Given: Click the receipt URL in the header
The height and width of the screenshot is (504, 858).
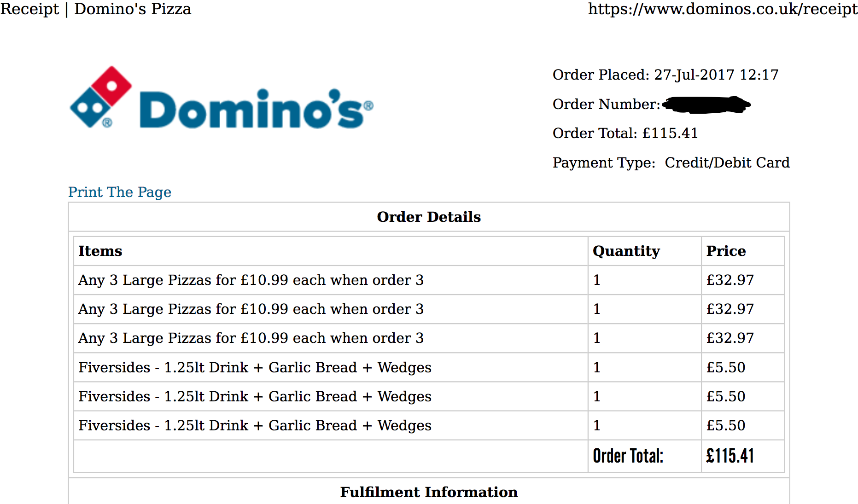Looking at the screenshot, I should coord(723,9).
